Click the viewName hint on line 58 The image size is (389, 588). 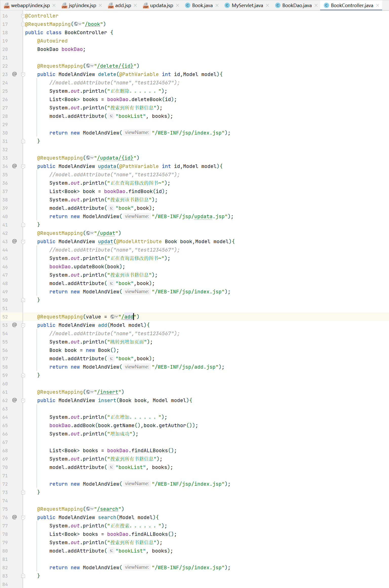[x=137, y=367]
